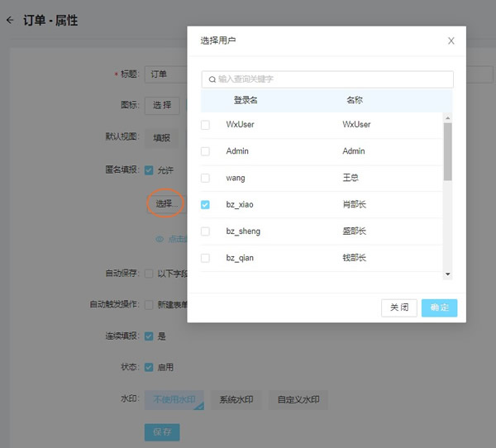Select the 系统水印 watermark option
Screen dimensions: 496x448
click(236, 400)
